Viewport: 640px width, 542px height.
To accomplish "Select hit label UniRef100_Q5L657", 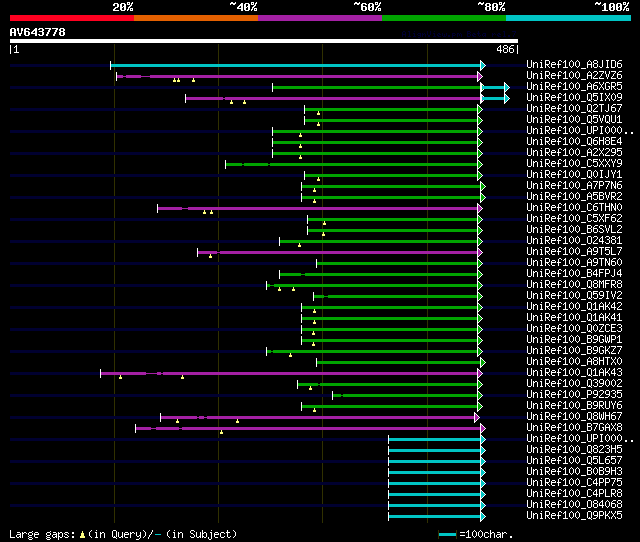I will pyautogui.click(x=574, y=461).
